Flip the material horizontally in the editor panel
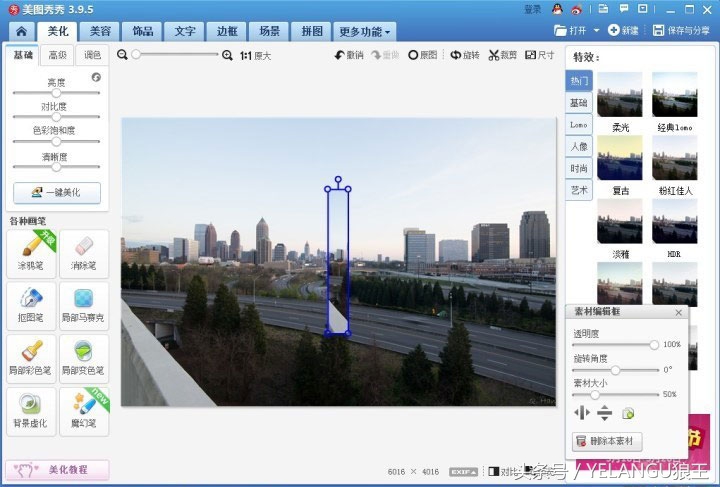Viewport: 720px width, 487px height. (582, 413)
